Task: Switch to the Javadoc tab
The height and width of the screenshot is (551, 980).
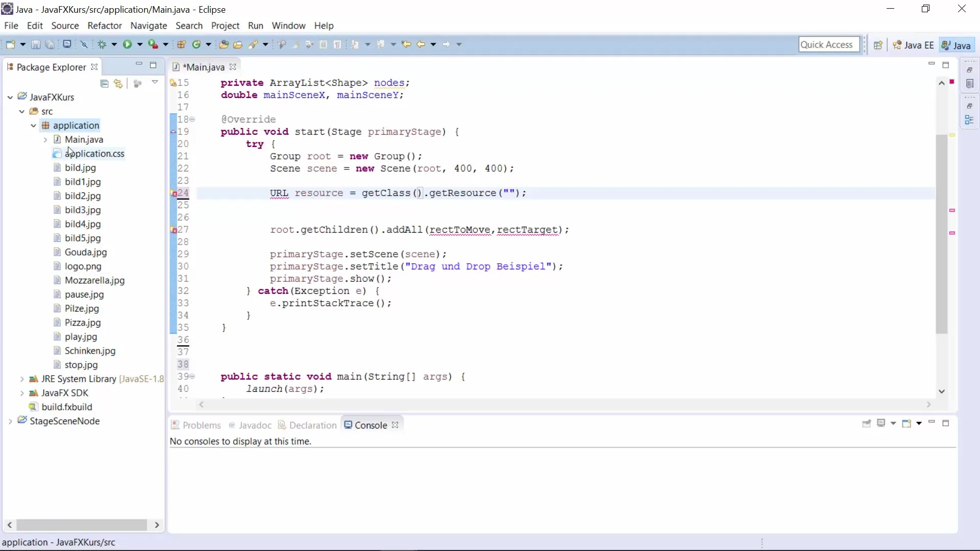Action: (250, 425)
